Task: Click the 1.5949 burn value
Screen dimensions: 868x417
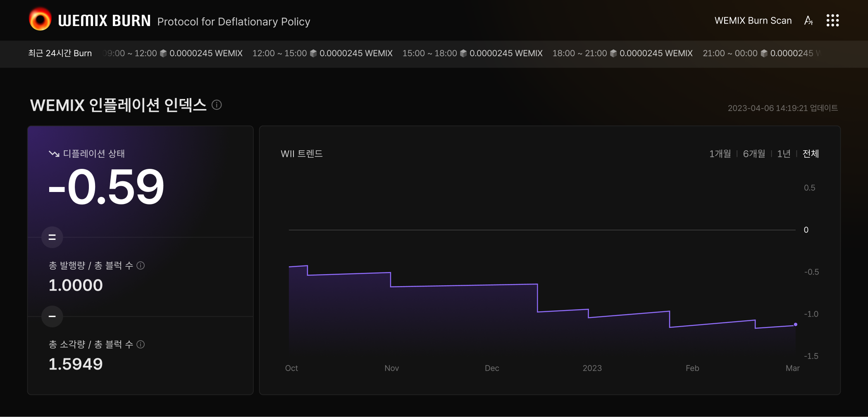Action: (76, 364)
